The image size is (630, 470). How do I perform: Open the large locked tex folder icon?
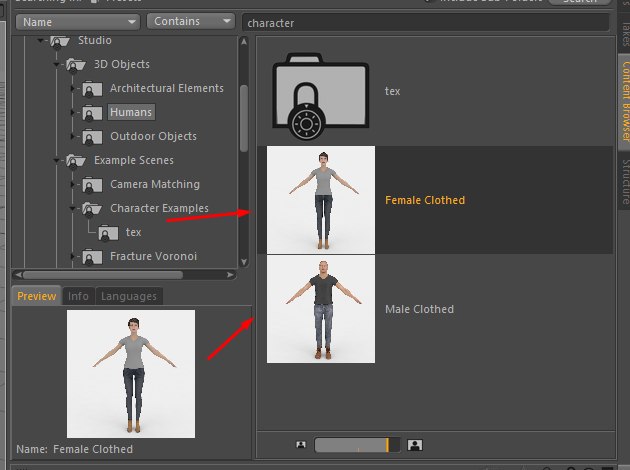(321, 96)
